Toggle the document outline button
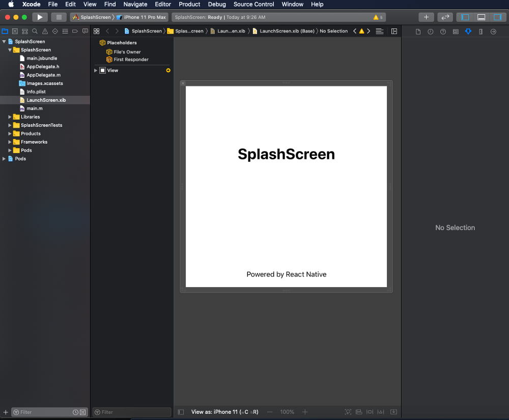Viewport: 509px width, 420px height. 181,412
